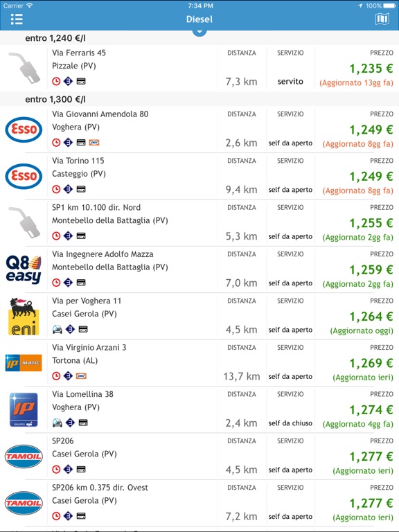This screenshot has width=399, height=532.
Task: Select Tamoil logo for SP206 station
Action: click(24, 456)
